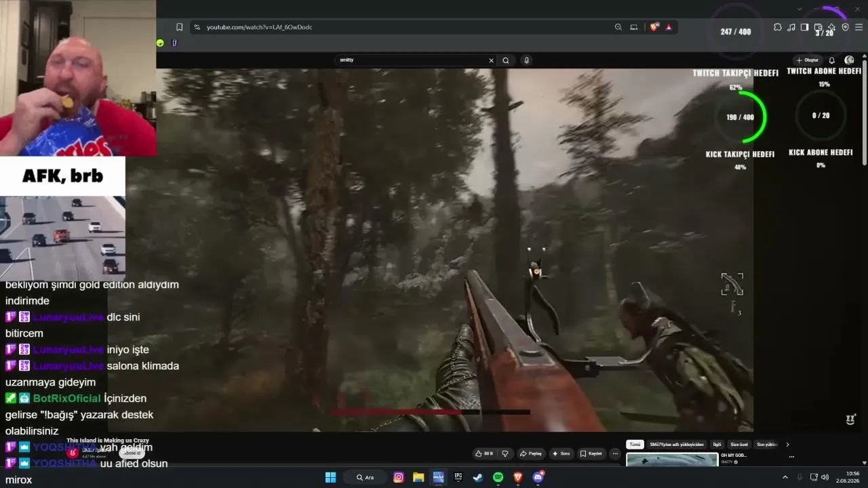Click the dislike thumbs down button
The width and height of the screenshot is (868, 488).
[505, 453]
